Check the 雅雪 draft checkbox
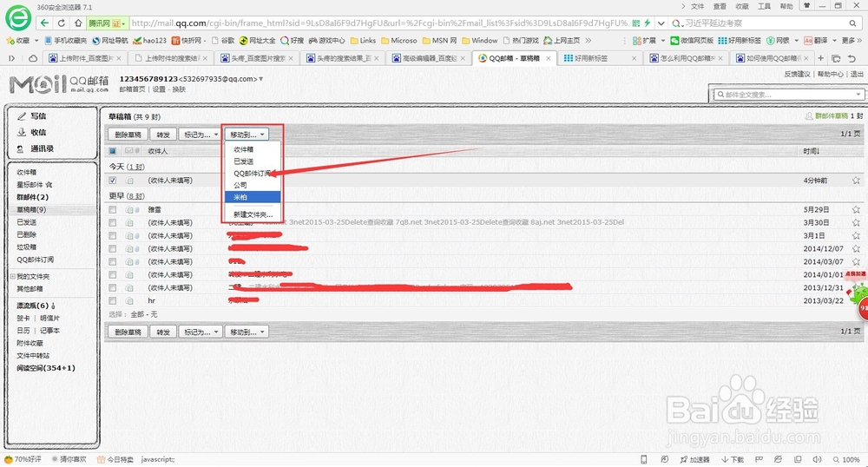Image resolution: width=868 pixels, height=467 pixels. click(x=113, y=210)
